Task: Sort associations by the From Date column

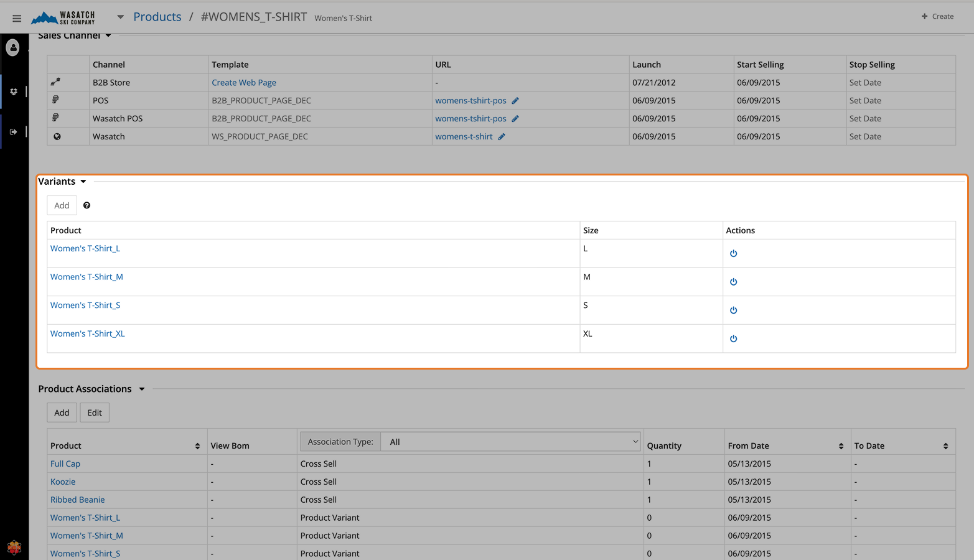Action: (841, 446)
